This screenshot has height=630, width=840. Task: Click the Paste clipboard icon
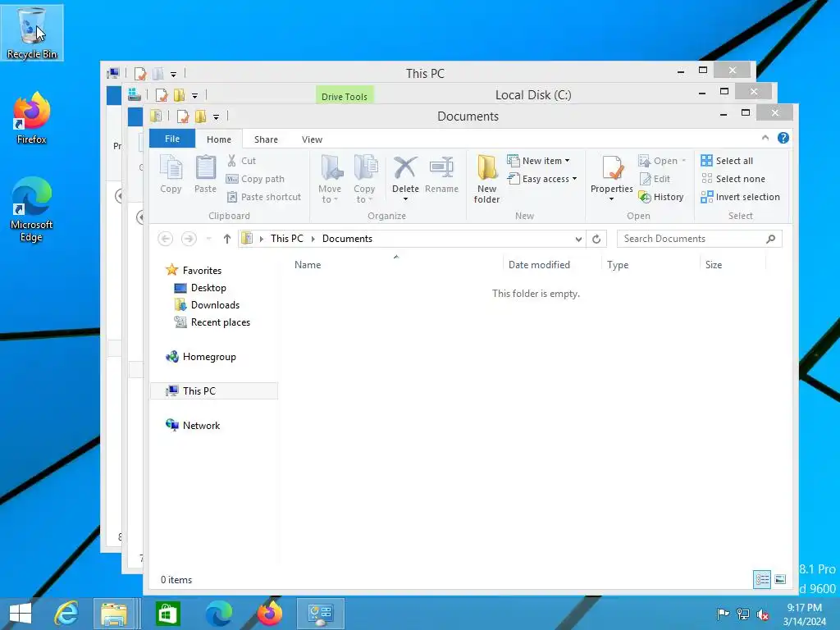205,174
